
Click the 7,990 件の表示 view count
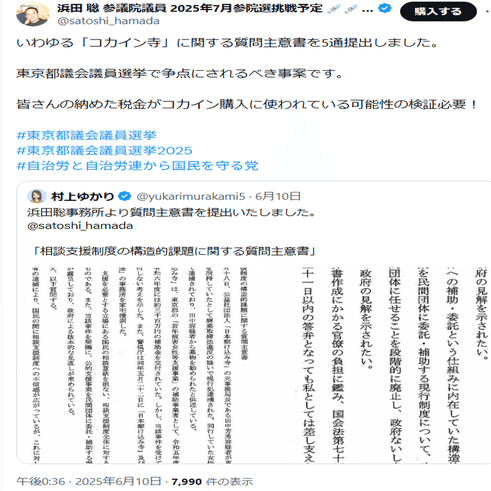point(212,481)
